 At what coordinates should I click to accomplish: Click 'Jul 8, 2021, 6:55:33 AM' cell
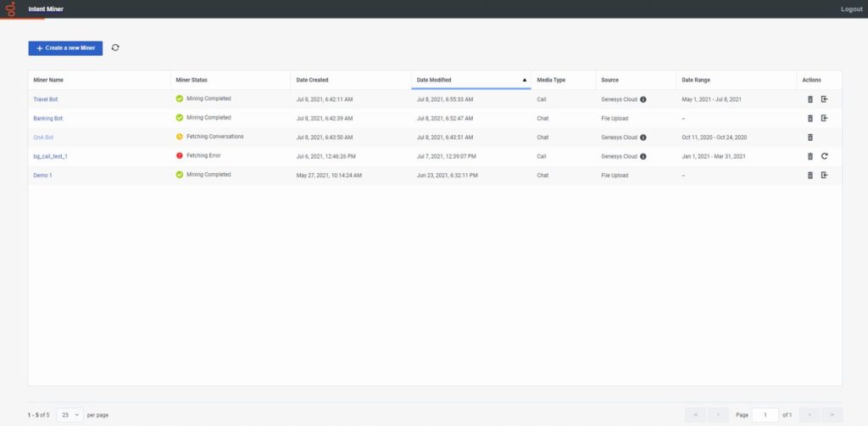[x=445, y=100]
